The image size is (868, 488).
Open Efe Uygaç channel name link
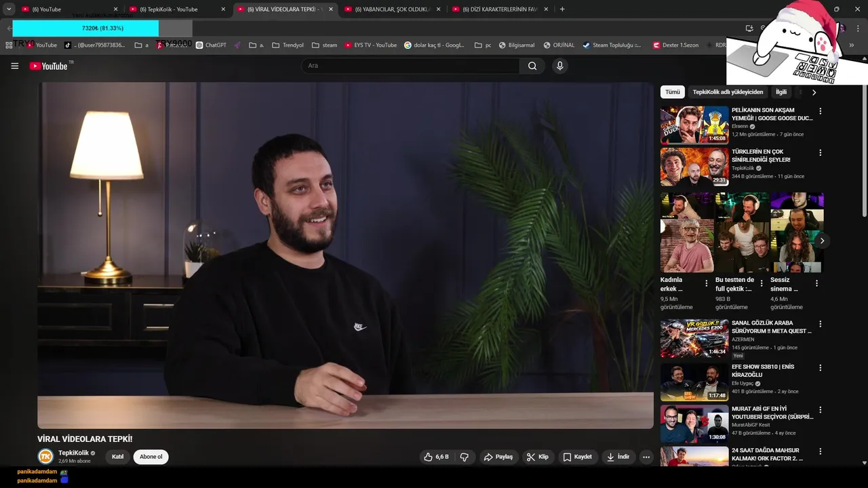coord(743,384)
